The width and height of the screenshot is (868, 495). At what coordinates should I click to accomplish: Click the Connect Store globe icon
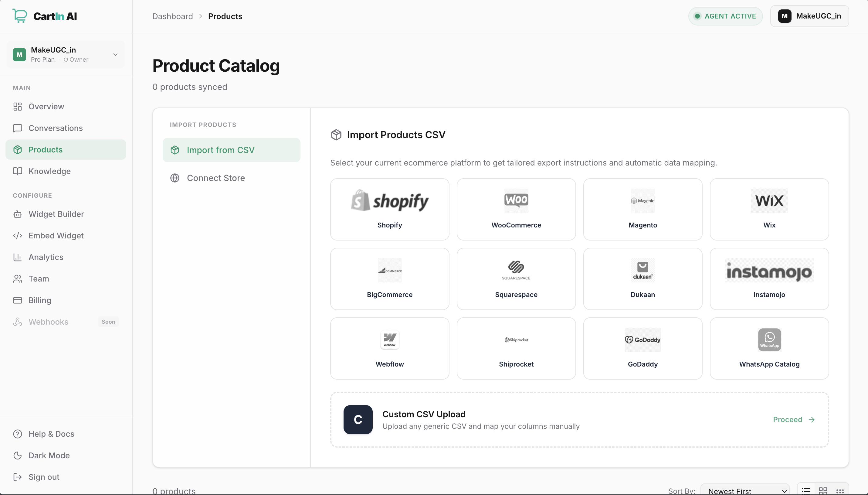point(175,178)
